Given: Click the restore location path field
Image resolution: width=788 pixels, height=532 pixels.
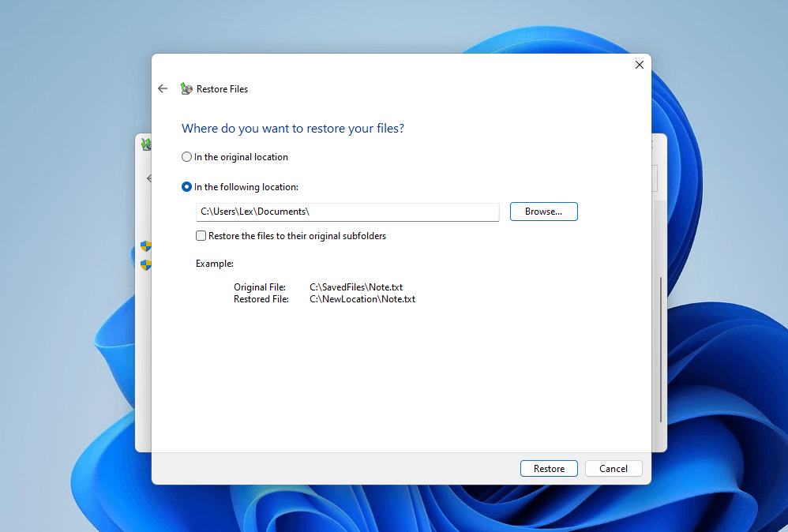Looking at the screenshot, I should (347, 212).
